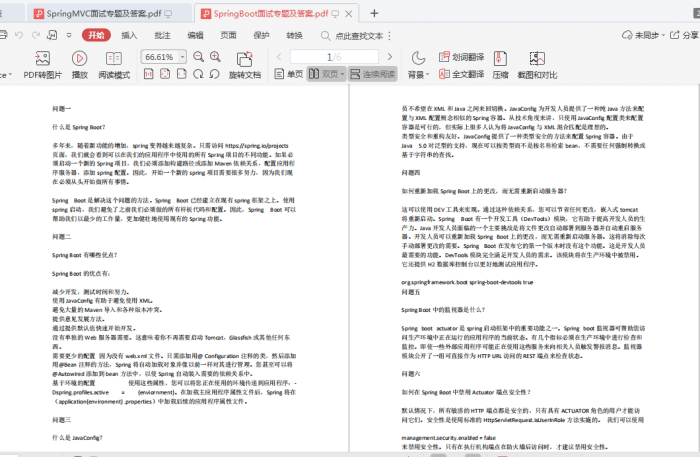Open the 编辑 ribbon tab
Image resolution: width=700 pixels, height=457 pixels.
[195, 35]
